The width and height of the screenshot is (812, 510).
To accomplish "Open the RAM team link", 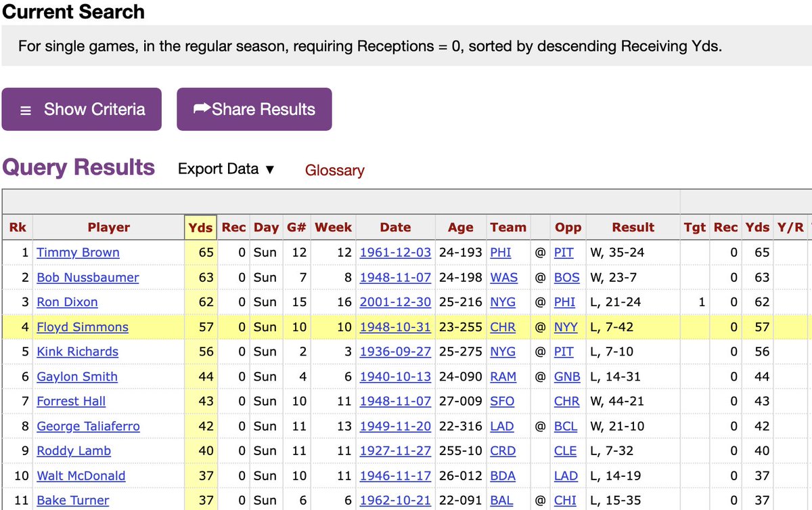I will (x=503, y=377).
